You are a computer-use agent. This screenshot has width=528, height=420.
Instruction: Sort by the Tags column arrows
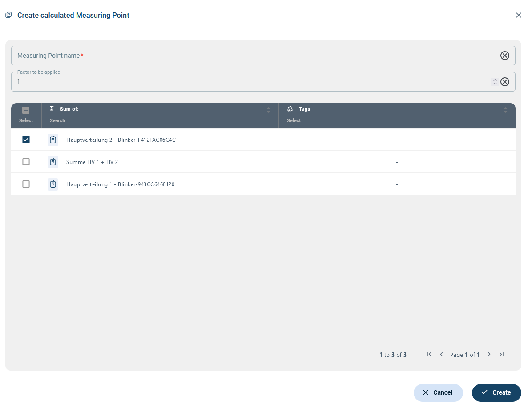click(505, 110)
